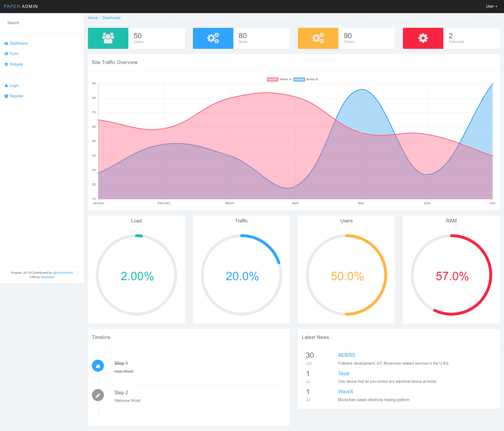Screen dimensions: 504x431
Task: Open the User dropdown menu
Action: (x=491, y=6)
